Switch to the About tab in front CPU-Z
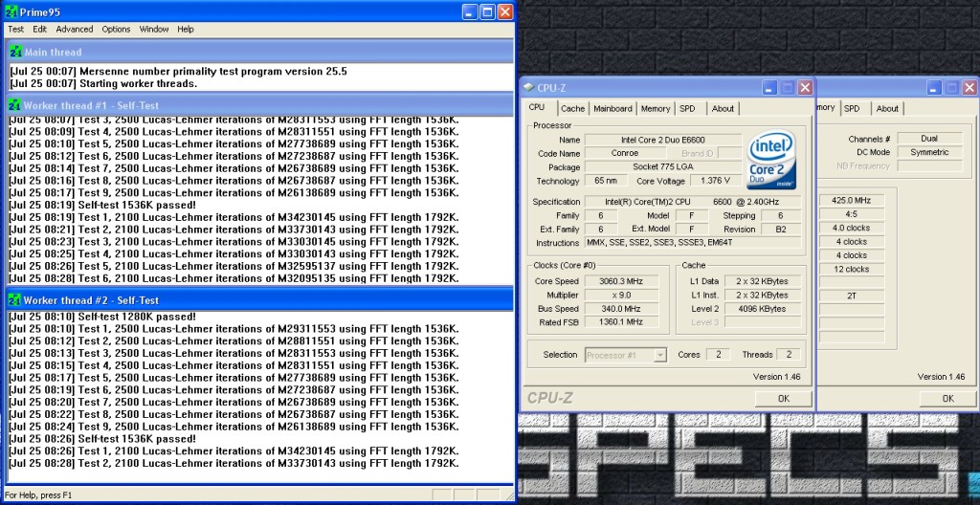980x505 pixels. (724, 109)
